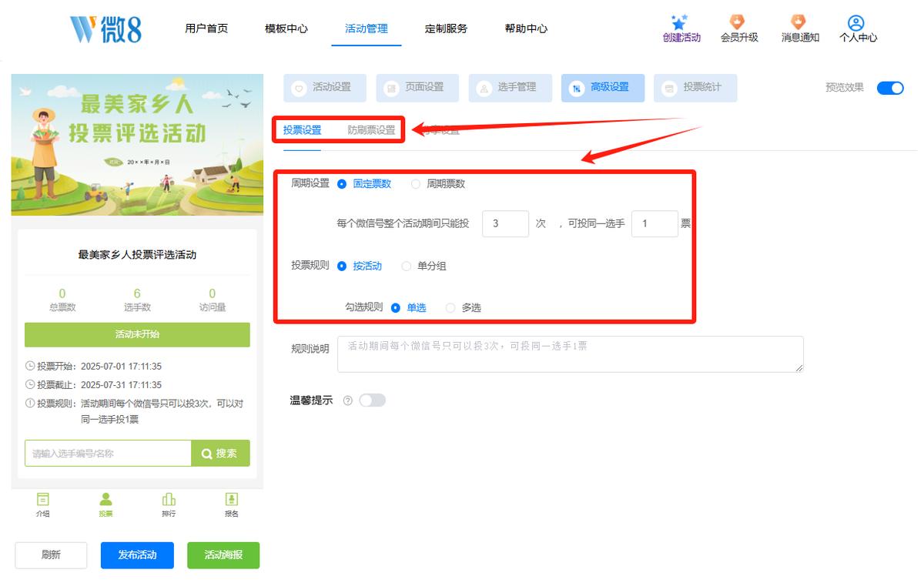The height and width of the screenshot is (583, 924).
Task: Open 模板中心 in top navigation
Action: [x=286, y=28]
